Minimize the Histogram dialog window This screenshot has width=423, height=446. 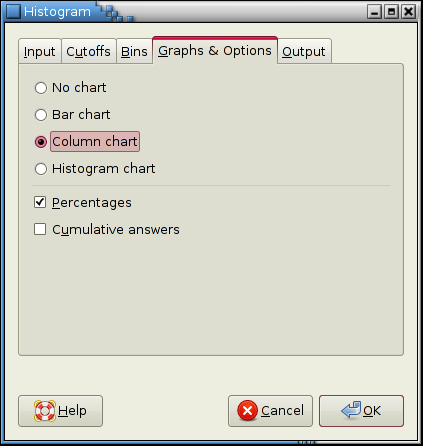(374, 12)
